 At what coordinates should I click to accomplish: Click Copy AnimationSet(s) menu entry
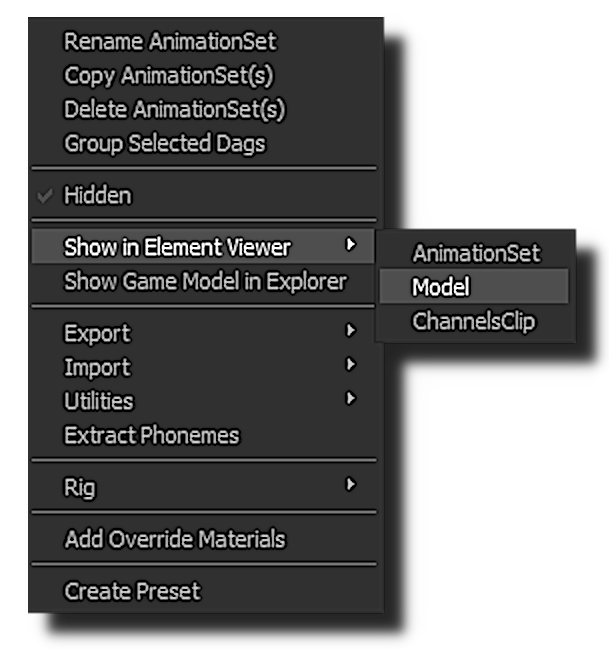tap(168, 76)
